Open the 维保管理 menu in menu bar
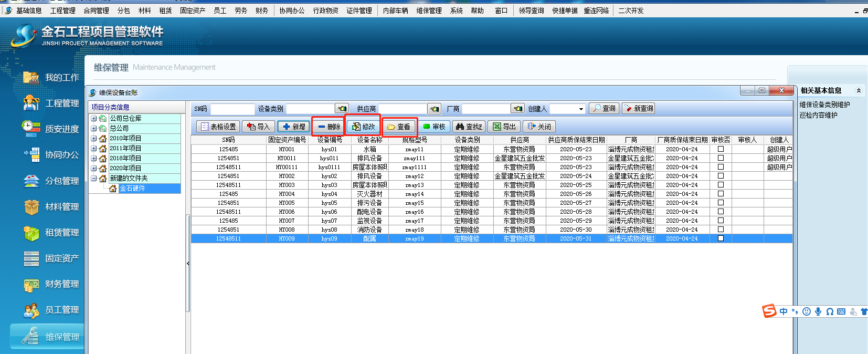The height and width of the screenshot is (354, 868). click(429, 11)
